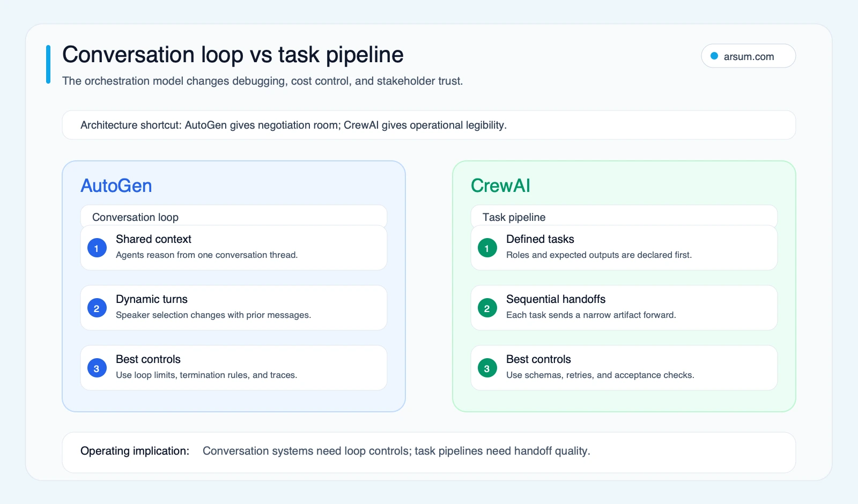Click the subtitle about the orchestration model
Screen dimensions: 858x504
click(262, 81)
